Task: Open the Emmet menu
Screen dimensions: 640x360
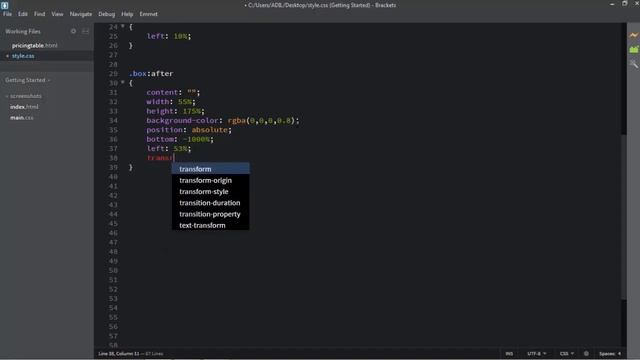Action: [149, 14]
